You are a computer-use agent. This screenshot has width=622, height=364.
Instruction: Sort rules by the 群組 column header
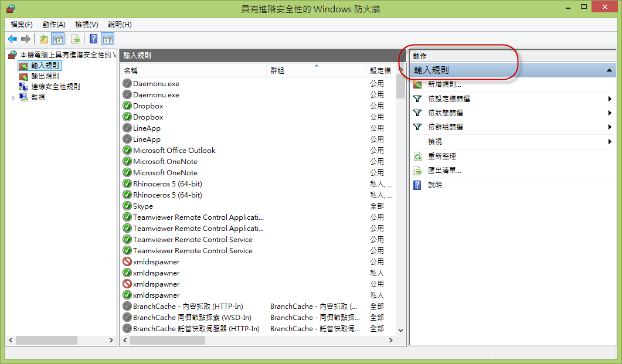click(316, 70)
